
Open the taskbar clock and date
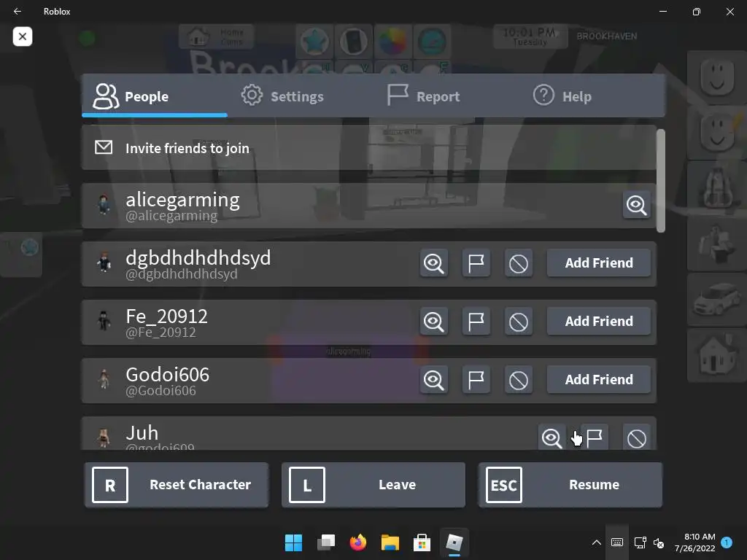[695, 542]
